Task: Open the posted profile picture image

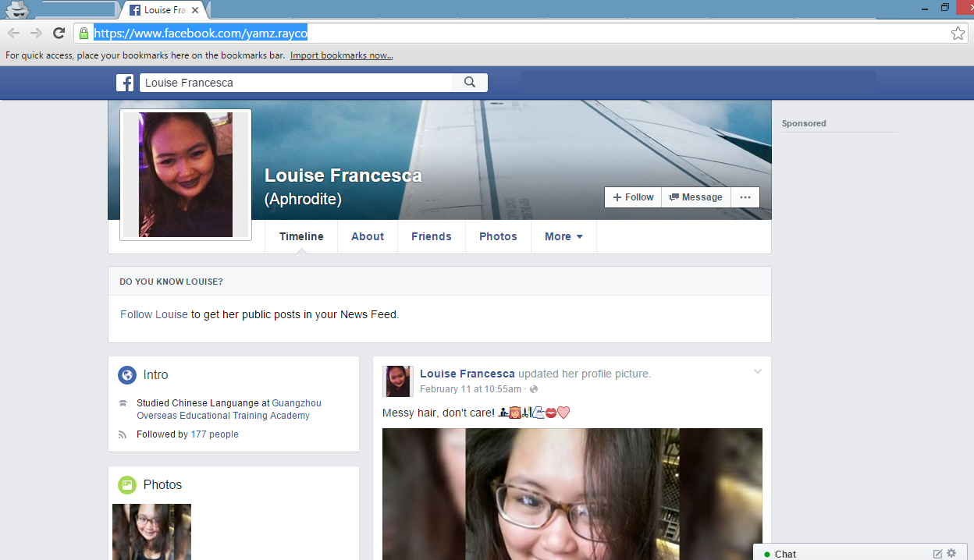Action: click(x=572, y=494)
